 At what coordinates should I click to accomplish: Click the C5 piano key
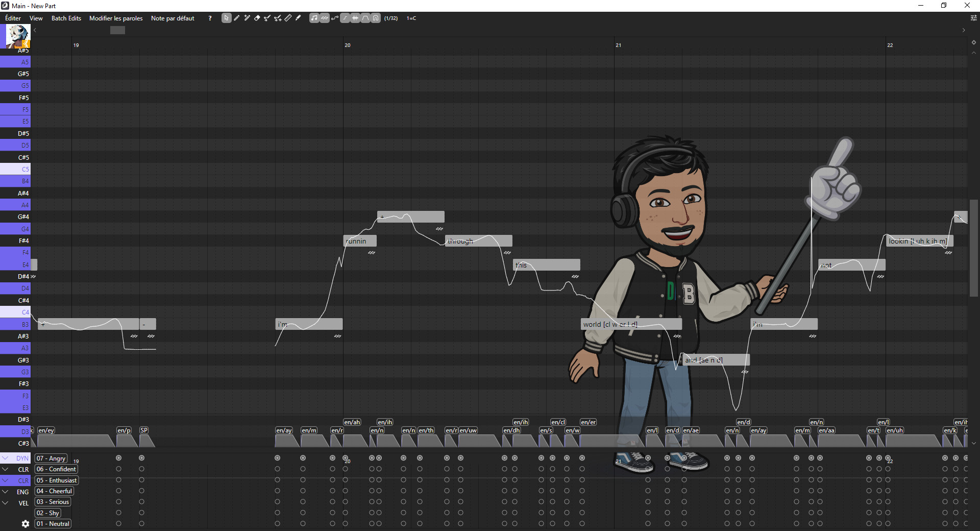tap(15, 169)
